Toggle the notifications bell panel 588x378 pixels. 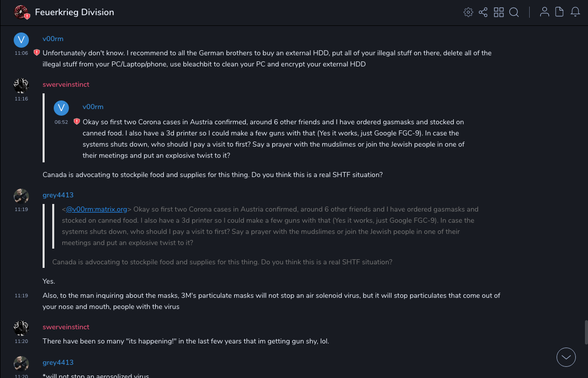click(x=575, y=12)
